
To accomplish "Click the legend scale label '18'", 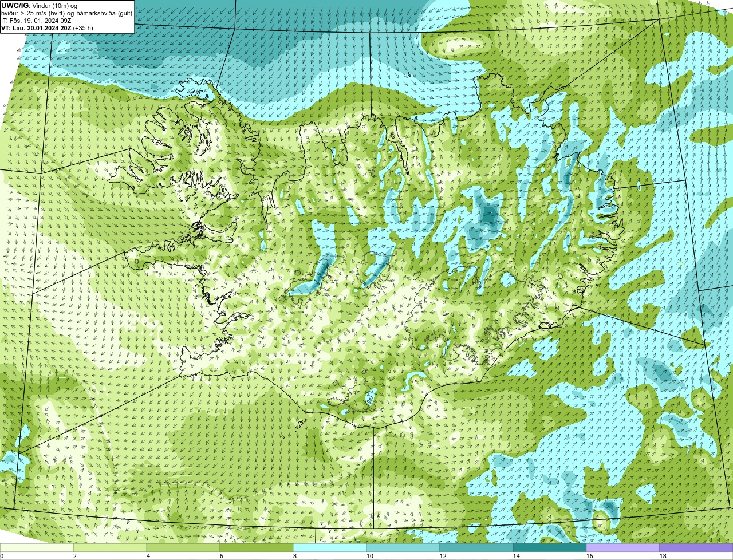I will 663,556.
